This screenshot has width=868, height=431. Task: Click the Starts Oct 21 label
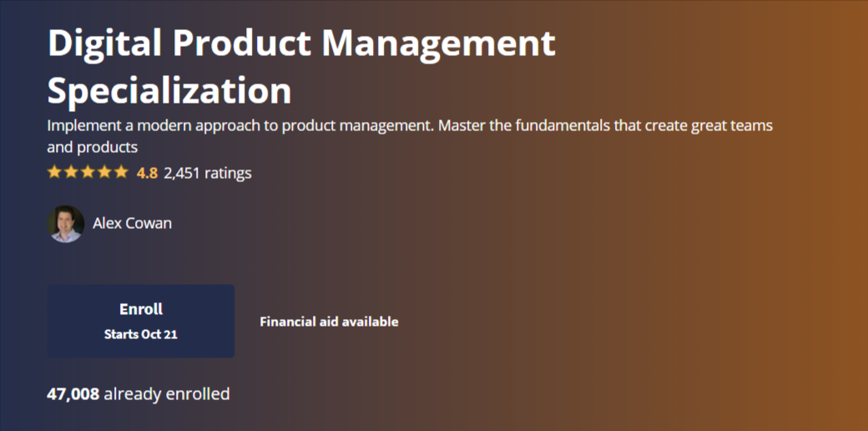pos(141,334)
